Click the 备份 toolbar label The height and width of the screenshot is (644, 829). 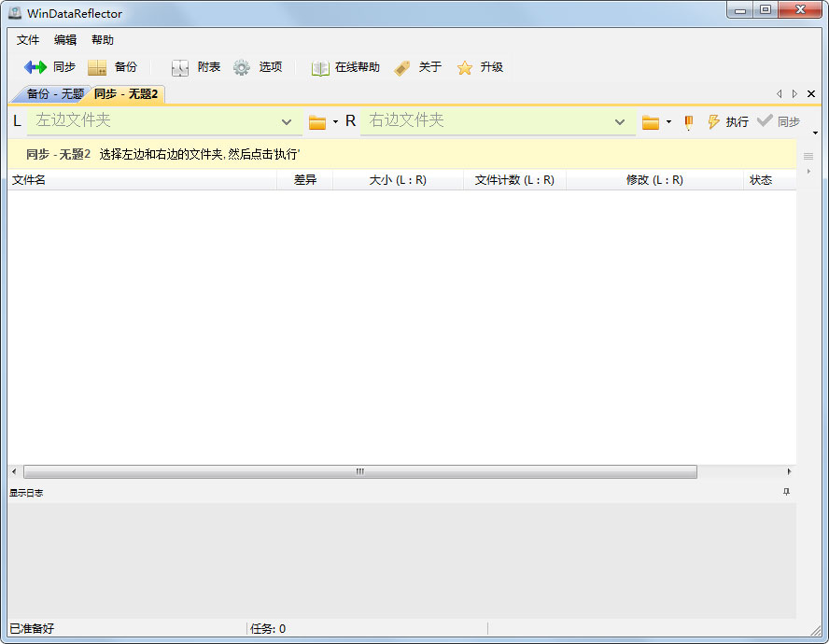(125, 67)
